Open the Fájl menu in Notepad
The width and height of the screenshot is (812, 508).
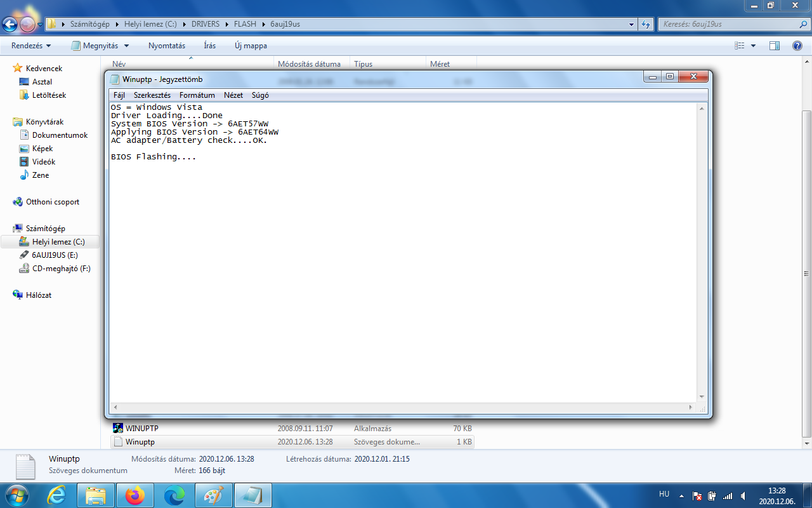pyautogui.click(x=119, y=95)
